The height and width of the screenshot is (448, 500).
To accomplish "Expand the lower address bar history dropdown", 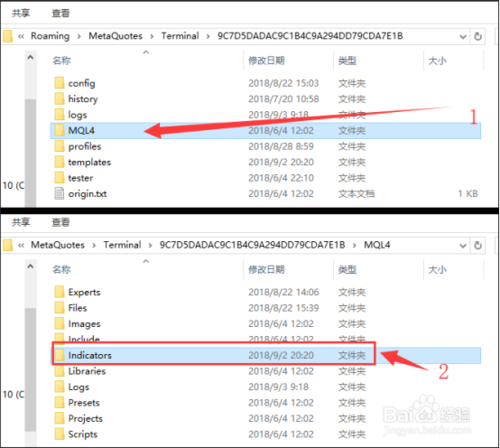I will point(463,246).
